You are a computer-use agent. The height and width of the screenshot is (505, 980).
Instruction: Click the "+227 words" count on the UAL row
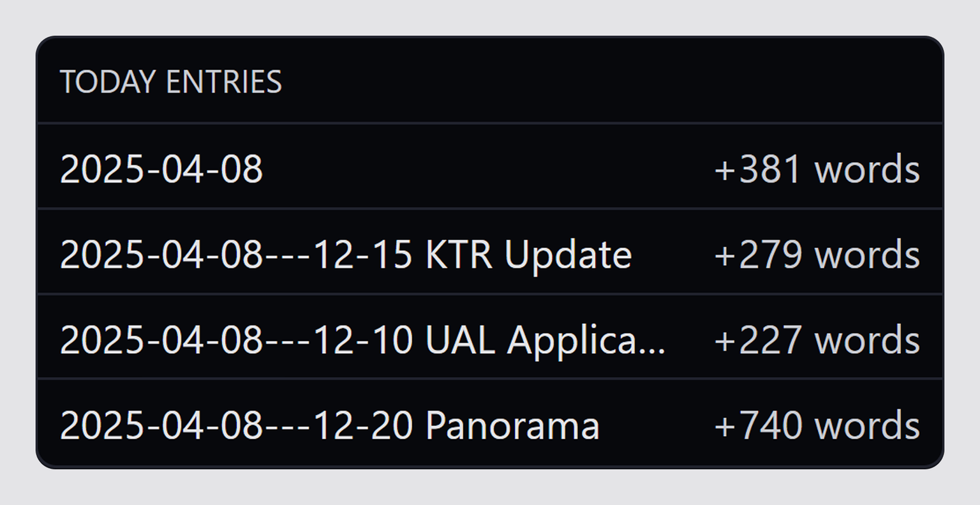817,338
